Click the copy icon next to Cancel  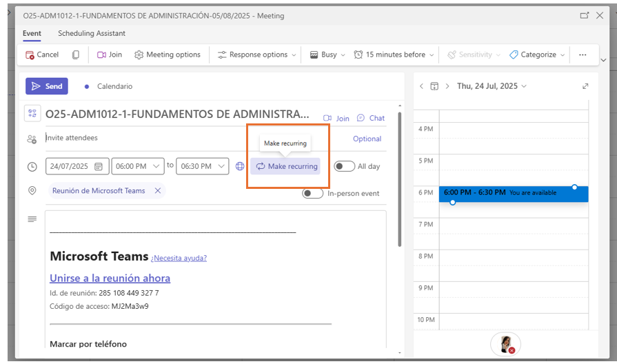[76, 54]
